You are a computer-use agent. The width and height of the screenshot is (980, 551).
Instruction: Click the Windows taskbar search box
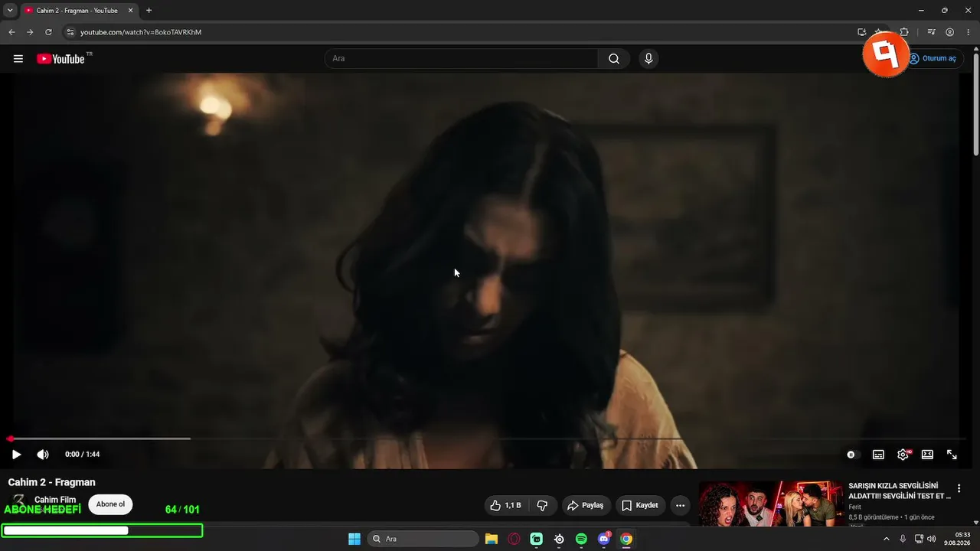[x=423, y=539]
